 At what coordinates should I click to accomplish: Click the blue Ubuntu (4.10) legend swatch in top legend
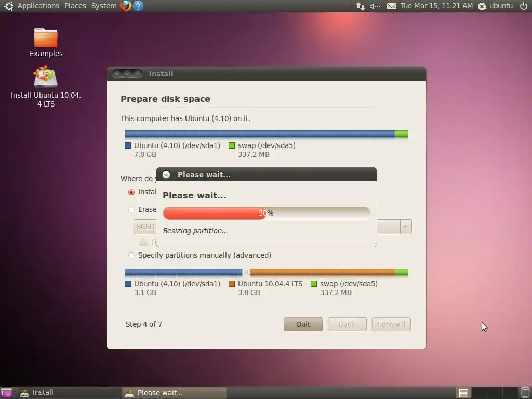point(128,145)
